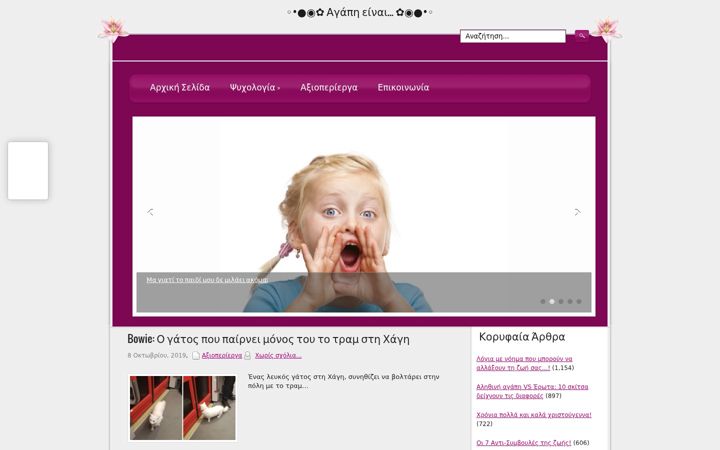
Task: Open the top article with 1.154 views
Action: (x=524, y=363)
